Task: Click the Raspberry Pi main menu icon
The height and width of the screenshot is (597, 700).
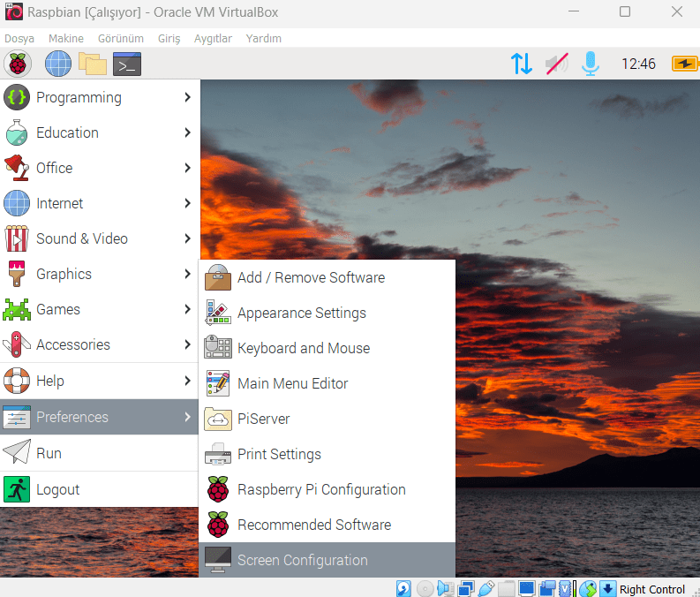Action: pos(18,64)
